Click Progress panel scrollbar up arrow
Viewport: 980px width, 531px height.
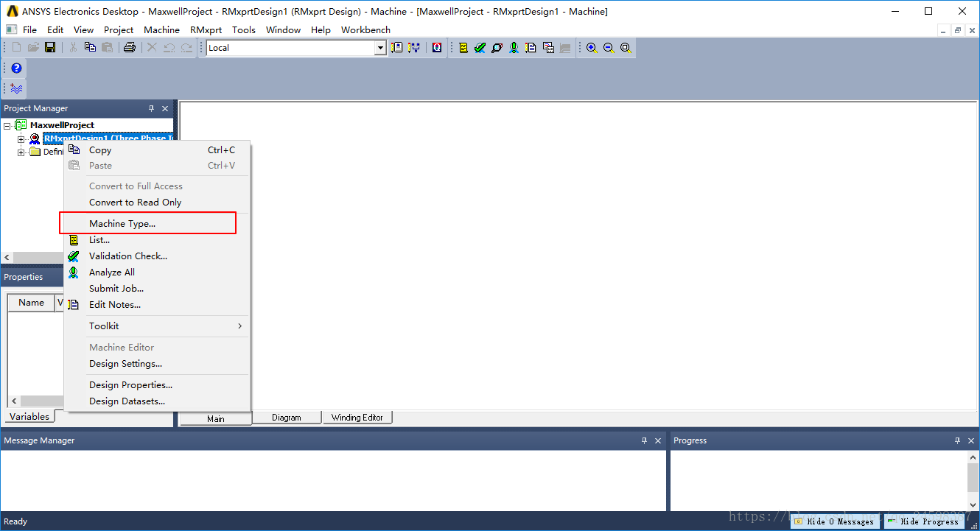973,457
